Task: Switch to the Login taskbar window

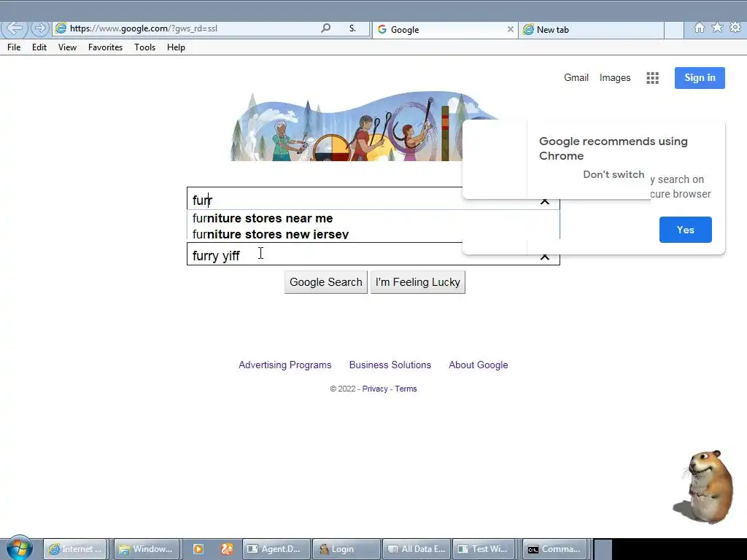Action: click(x=347, y=549)
